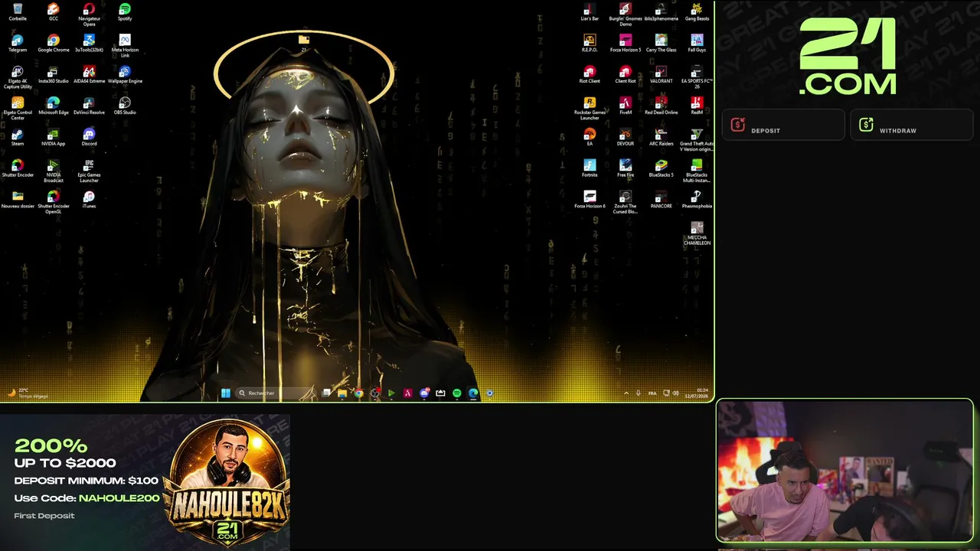Image resolution: width=980 pixels, height=551 pixels.
Task: Open the FiveM desktop shortcut
Action: tap(626, 106)
